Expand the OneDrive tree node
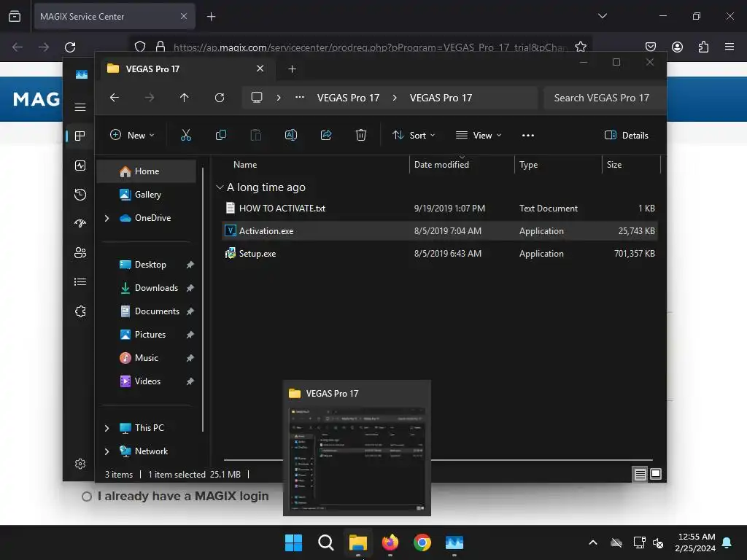This screenshot has height=560, width=747. point(107,218)
